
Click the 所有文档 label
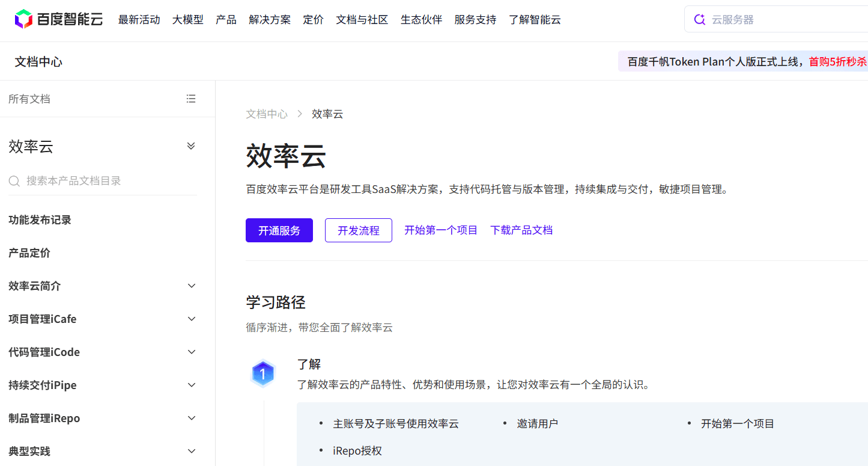tap(29, 99)
